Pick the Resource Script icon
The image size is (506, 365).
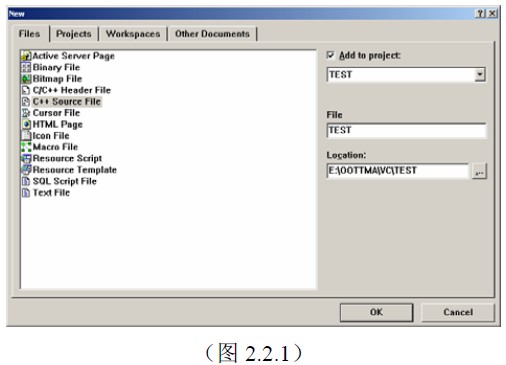(x=26, y=158)
